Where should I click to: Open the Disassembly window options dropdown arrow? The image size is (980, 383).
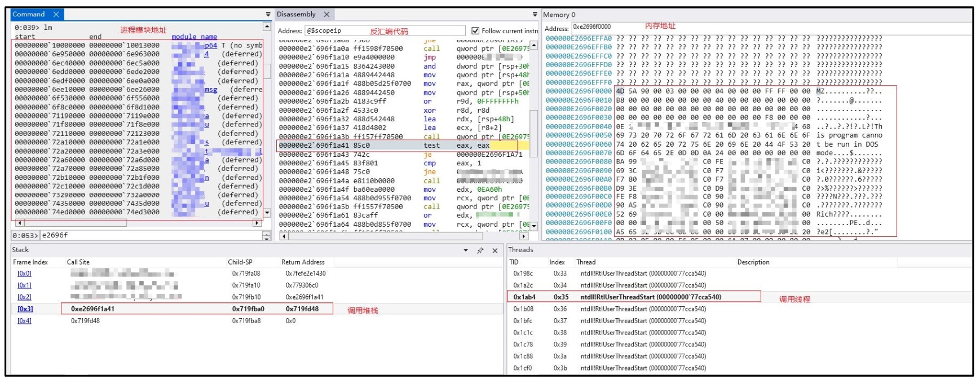[x=535, y=15]
